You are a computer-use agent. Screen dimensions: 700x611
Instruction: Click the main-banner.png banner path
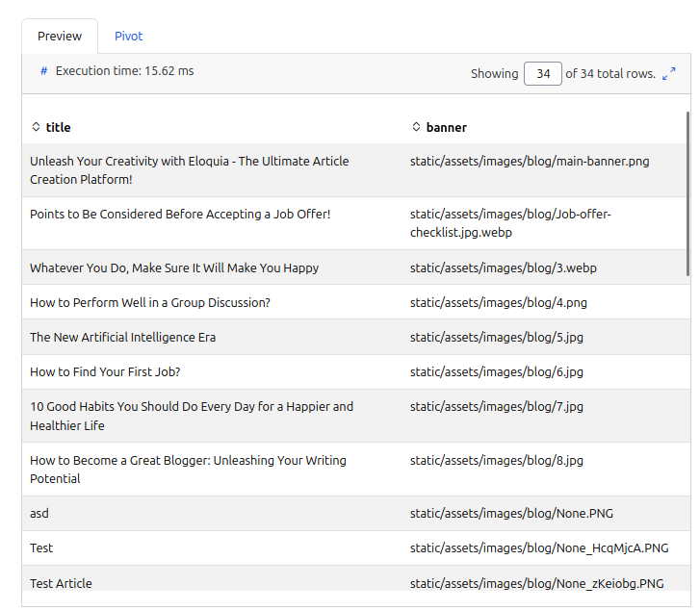point(530,161)
